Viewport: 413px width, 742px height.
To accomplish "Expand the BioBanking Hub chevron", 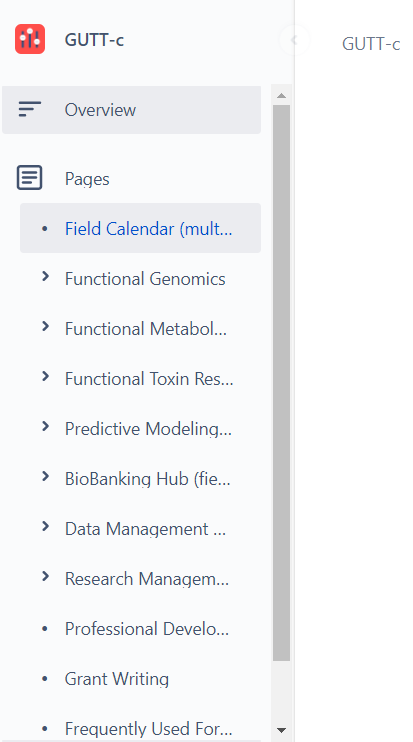I will click(x=45, y=476).
